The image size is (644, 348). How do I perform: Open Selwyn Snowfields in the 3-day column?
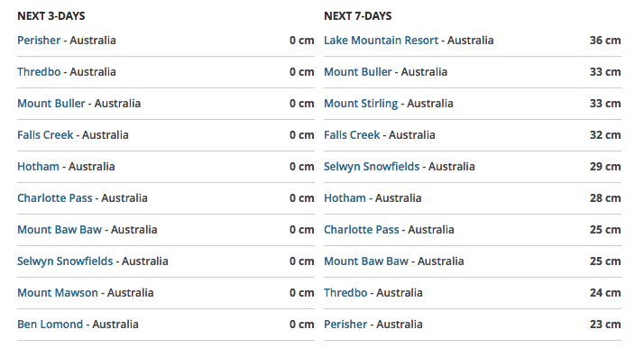pyautogui.click(x=65, y=261)
